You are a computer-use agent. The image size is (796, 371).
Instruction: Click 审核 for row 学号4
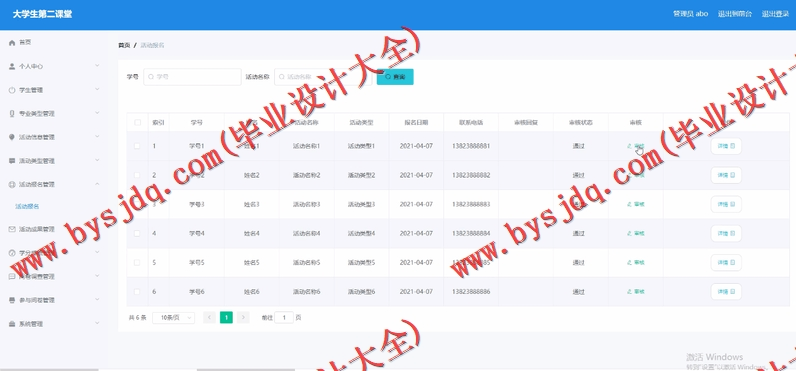pyautogui.click(x=636, y=233)
